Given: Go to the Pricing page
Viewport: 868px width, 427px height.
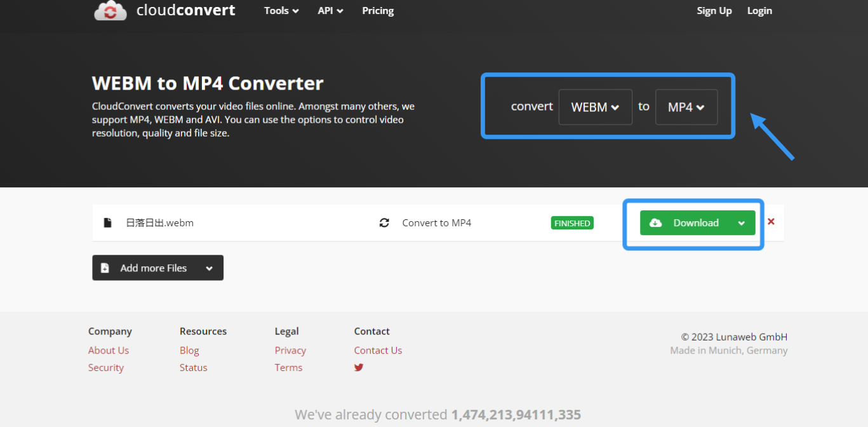Looking at the screenshot, I should click(378, 11).
